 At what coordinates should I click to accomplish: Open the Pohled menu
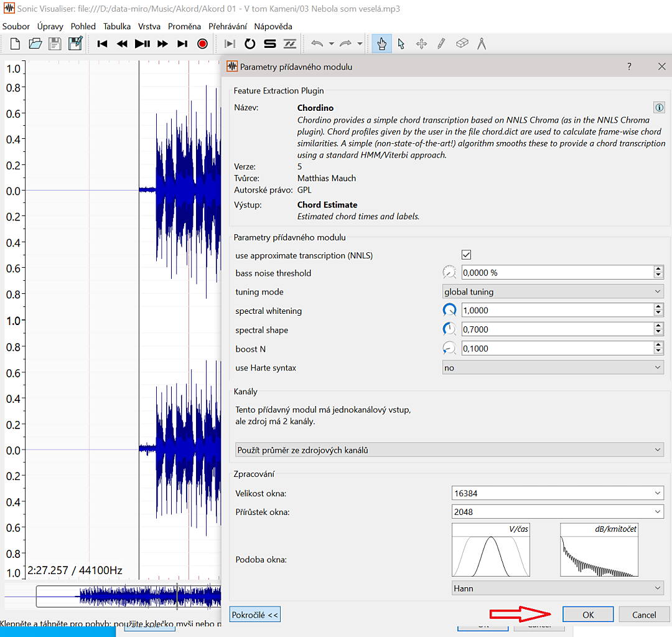(83, 26)
